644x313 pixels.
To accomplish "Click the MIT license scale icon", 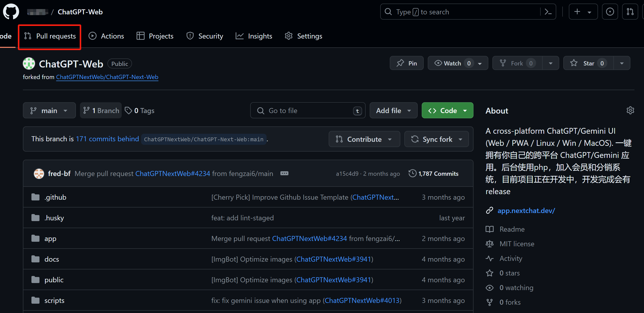I will 489,244.
